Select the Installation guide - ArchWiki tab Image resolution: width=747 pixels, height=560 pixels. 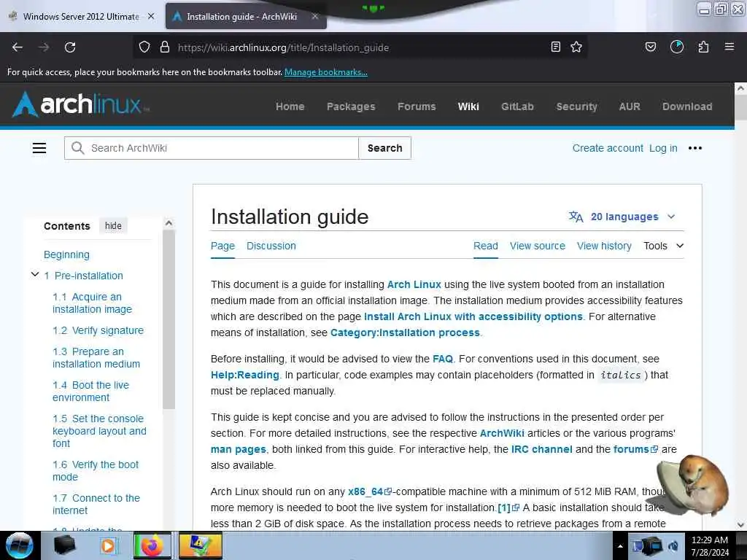pyautogui.click(x=241, y=16)
